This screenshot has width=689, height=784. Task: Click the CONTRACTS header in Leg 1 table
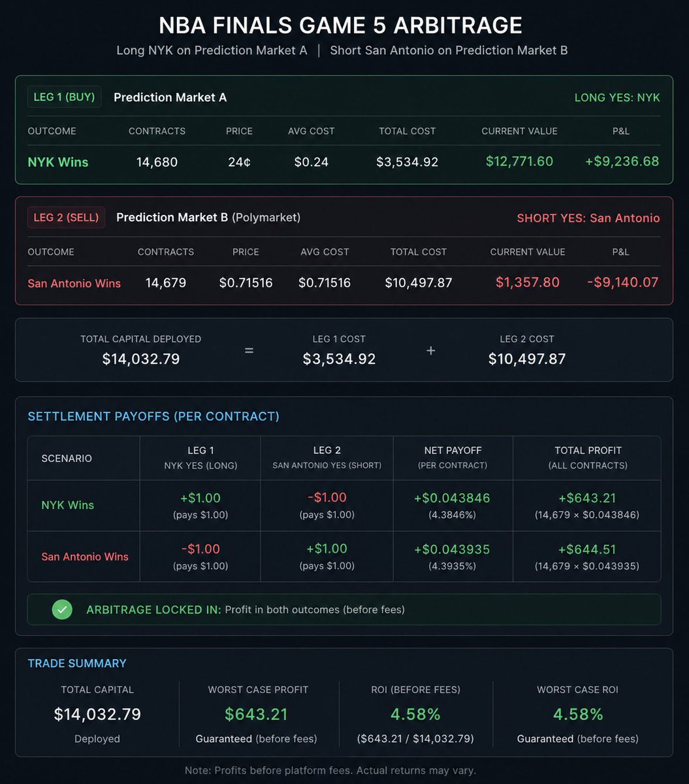tap(157, 131)
